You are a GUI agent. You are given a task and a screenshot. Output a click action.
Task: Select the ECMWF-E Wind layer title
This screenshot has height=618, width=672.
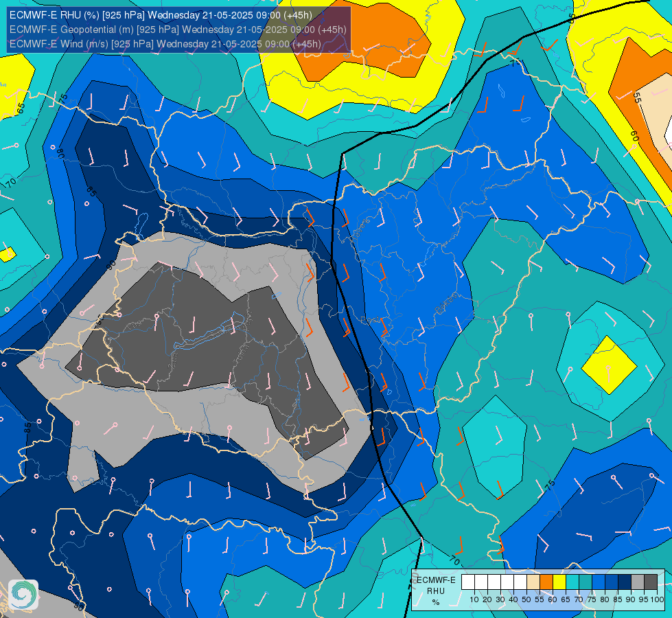point(165,44)
